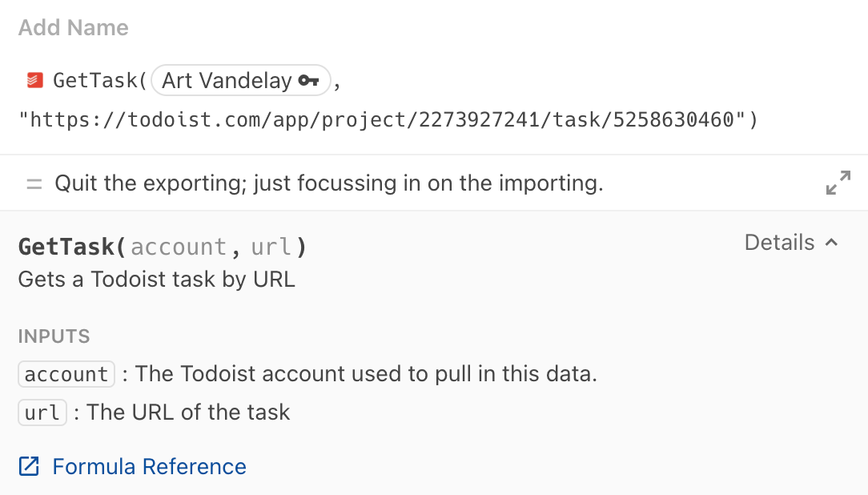Viewport: 868px width, 495px height.
Task: Select the Art Vandelay account chip
Action: 227,80
